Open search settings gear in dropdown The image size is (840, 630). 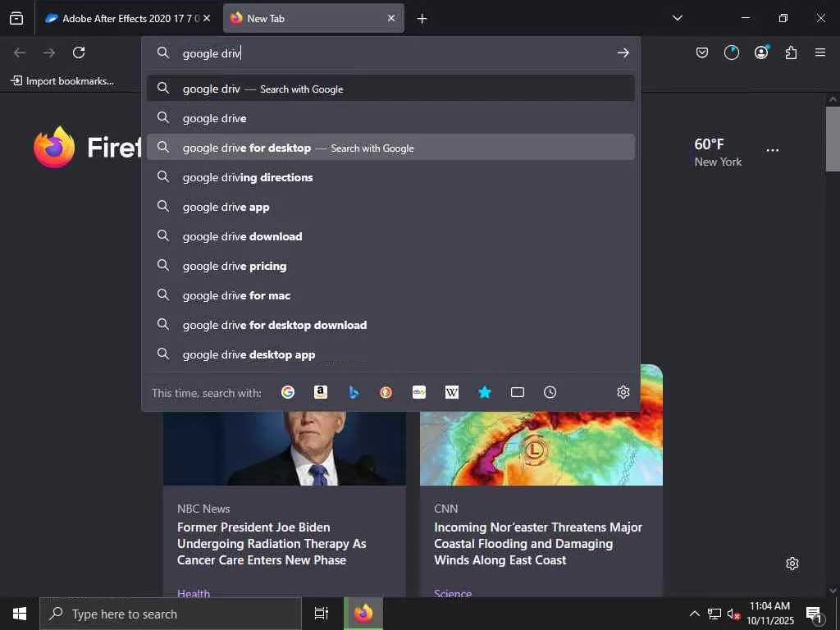click(623, 392)
